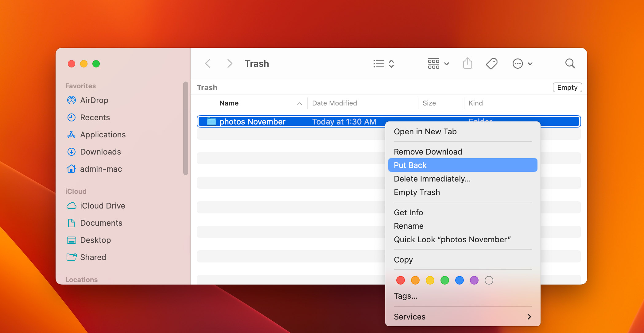
Task: Choose Remove Download from context menu
Action: pyautogui.click(x=463, y=152)
